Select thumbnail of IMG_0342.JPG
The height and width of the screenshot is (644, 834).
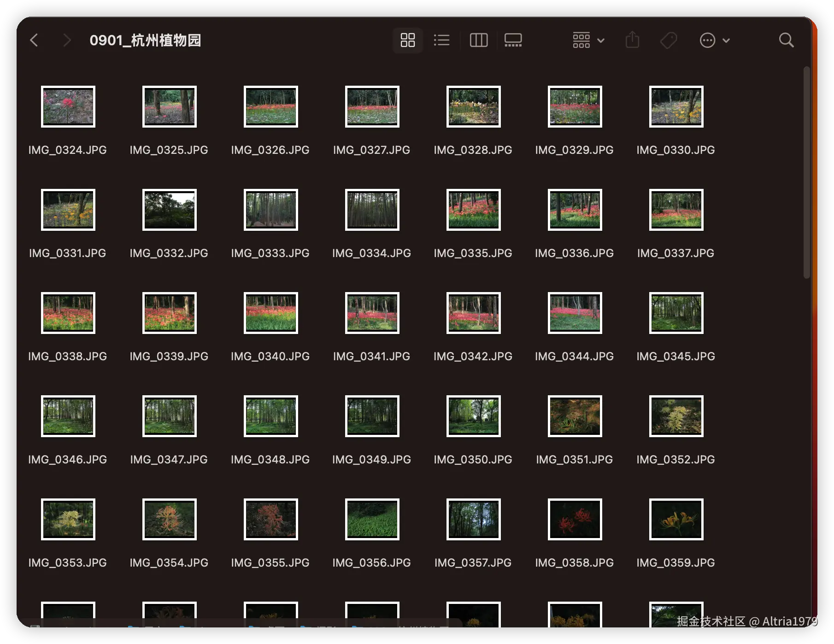tap(474, 313)
